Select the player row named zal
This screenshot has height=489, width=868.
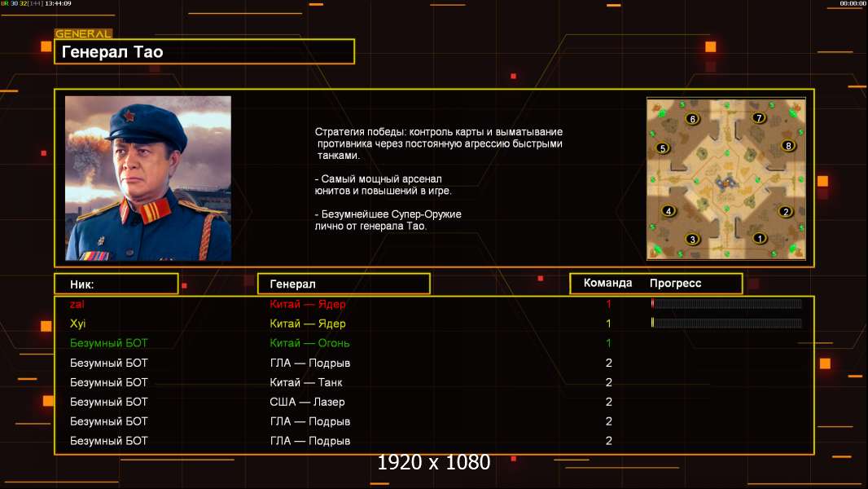(434, 303)
